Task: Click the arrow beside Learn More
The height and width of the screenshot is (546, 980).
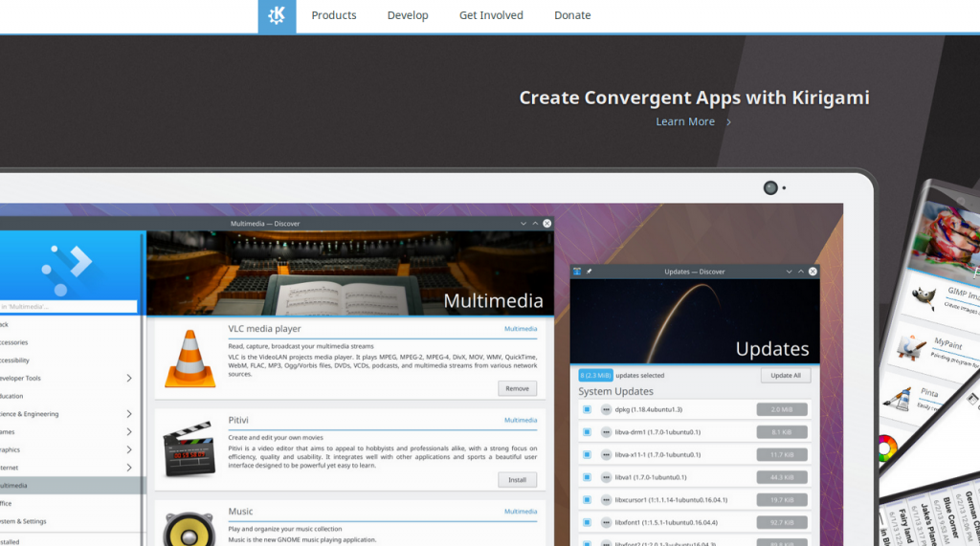Action: pos(728,121)
